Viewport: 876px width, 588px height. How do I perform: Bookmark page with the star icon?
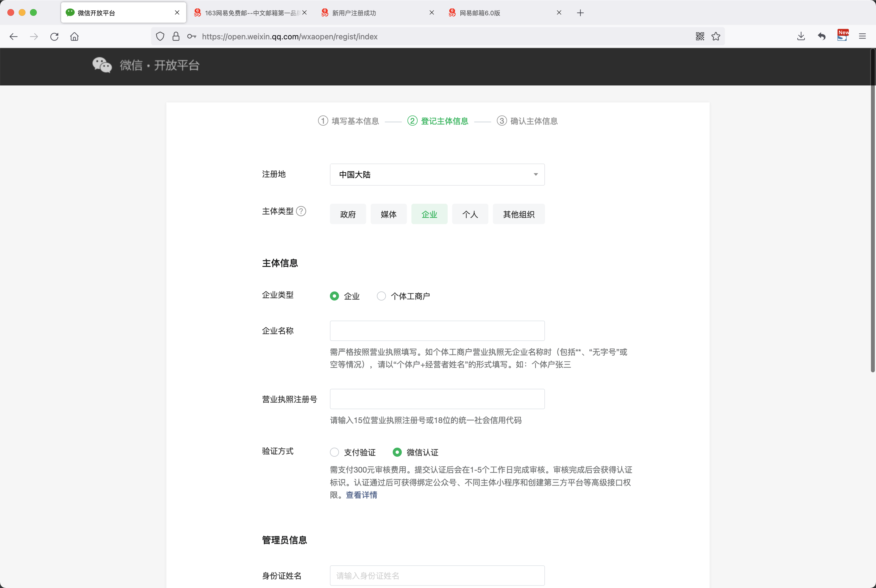coord(716,37)
